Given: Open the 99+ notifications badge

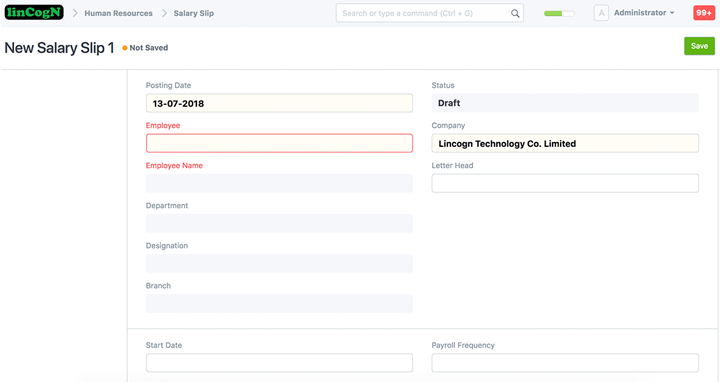Looking at the screenshot, I should (x=703, y=13).
